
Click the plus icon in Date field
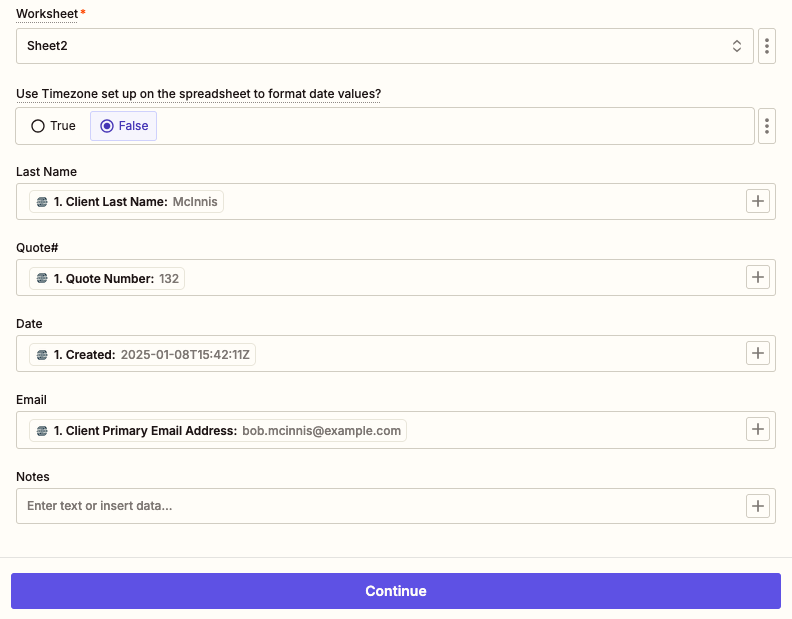pos(758,354)
